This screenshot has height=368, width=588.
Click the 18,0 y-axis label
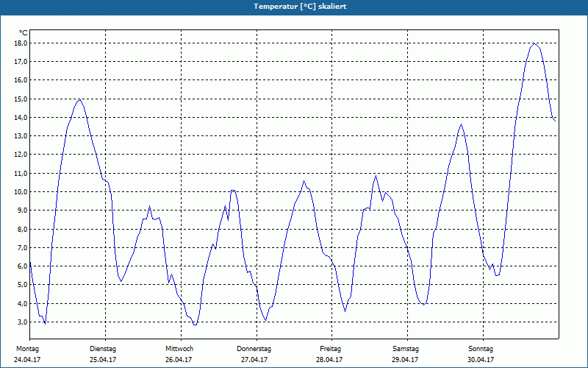[21, 43]
